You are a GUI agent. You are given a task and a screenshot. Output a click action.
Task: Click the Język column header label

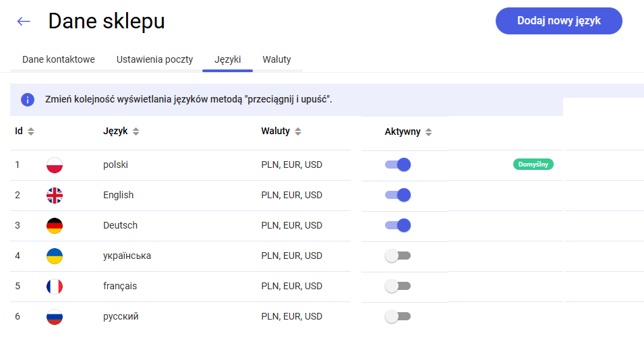pos(115,131)
